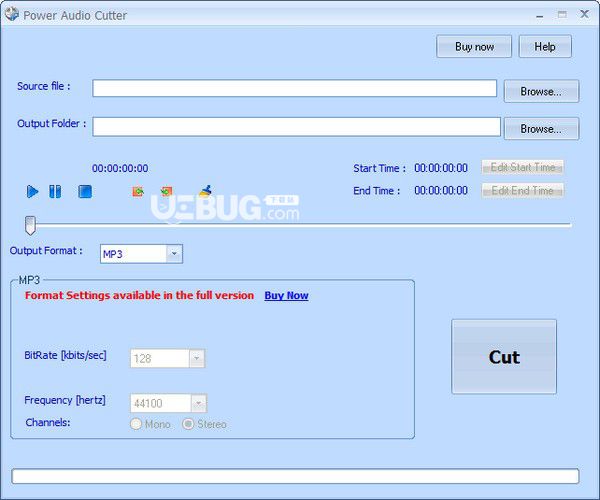The height and width of the screenshot is (500, 600).
Task: Click the Edit Start Time button
Action: 522,167
